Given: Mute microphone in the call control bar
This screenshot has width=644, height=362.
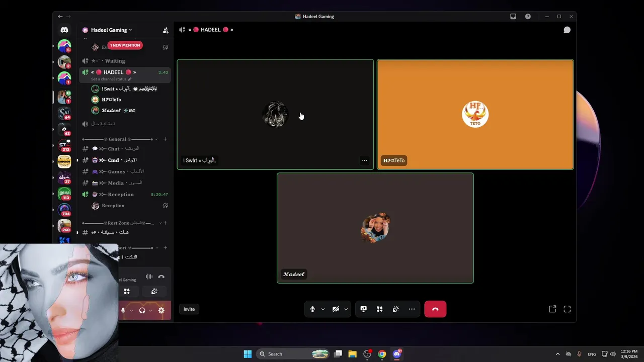Looking at the screenshot, I should coord(312,309).
